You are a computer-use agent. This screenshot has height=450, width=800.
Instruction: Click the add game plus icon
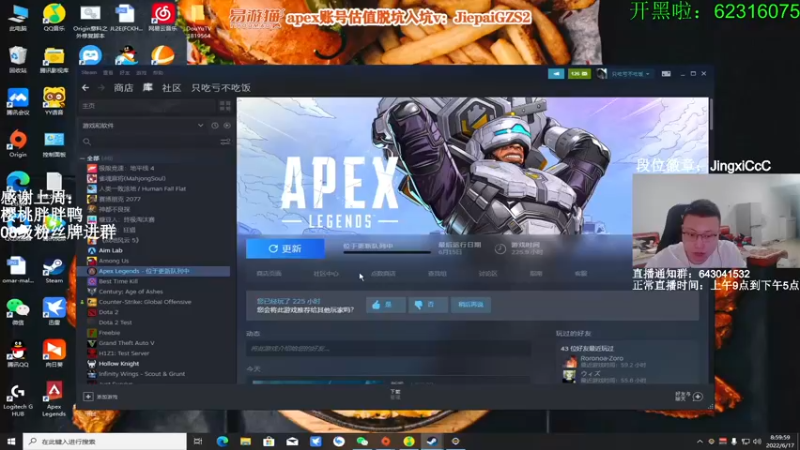tap(88, 396)
